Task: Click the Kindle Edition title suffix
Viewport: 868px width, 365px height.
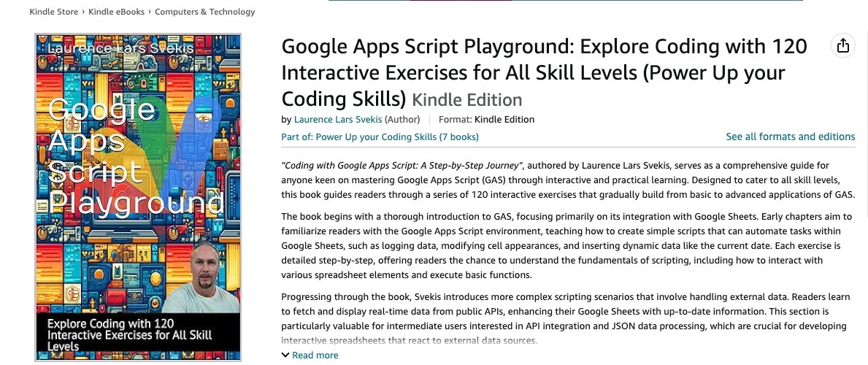Action: (467, 100)
